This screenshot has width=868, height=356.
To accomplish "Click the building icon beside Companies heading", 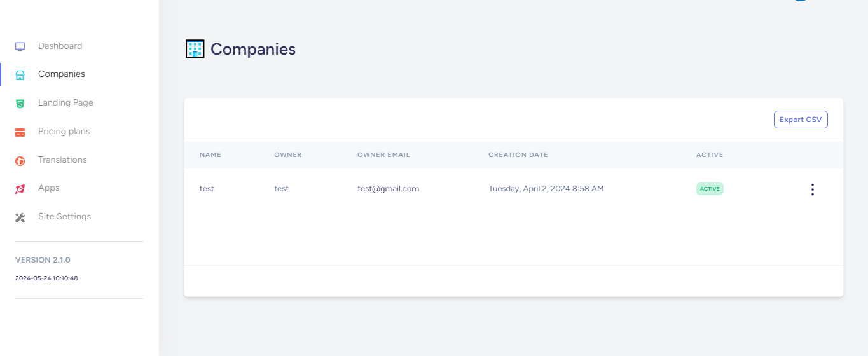I will coord(195,49).
